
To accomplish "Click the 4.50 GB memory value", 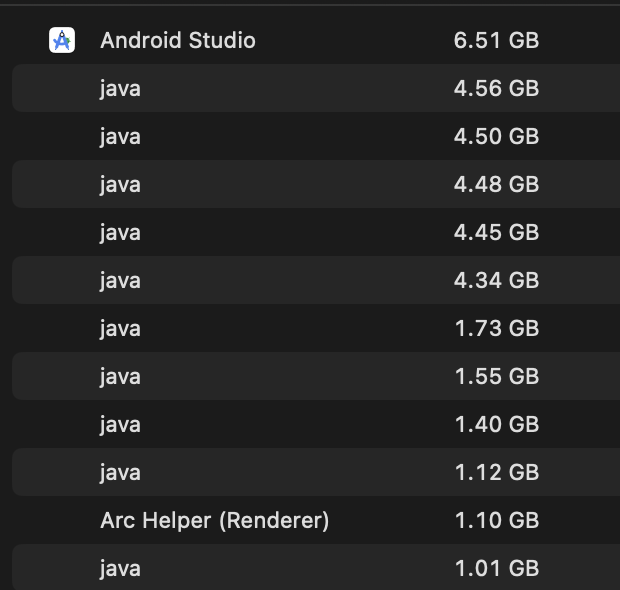I will (496, 136).
